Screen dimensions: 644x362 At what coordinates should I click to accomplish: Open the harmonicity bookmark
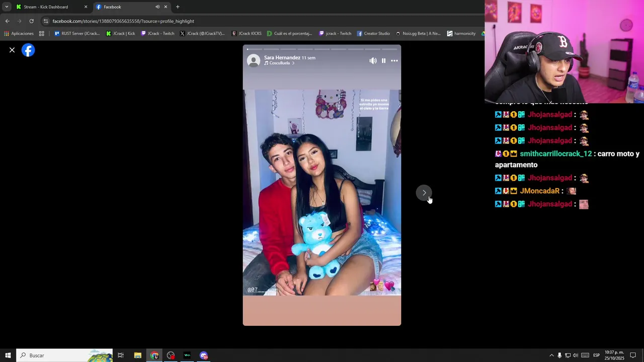click(x=461, y=34)
